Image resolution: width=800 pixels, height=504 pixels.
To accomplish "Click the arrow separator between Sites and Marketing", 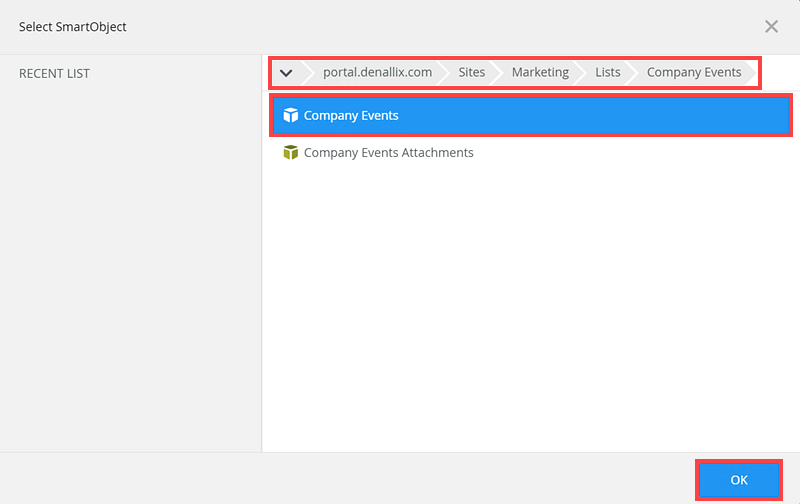I will (497, 73).
